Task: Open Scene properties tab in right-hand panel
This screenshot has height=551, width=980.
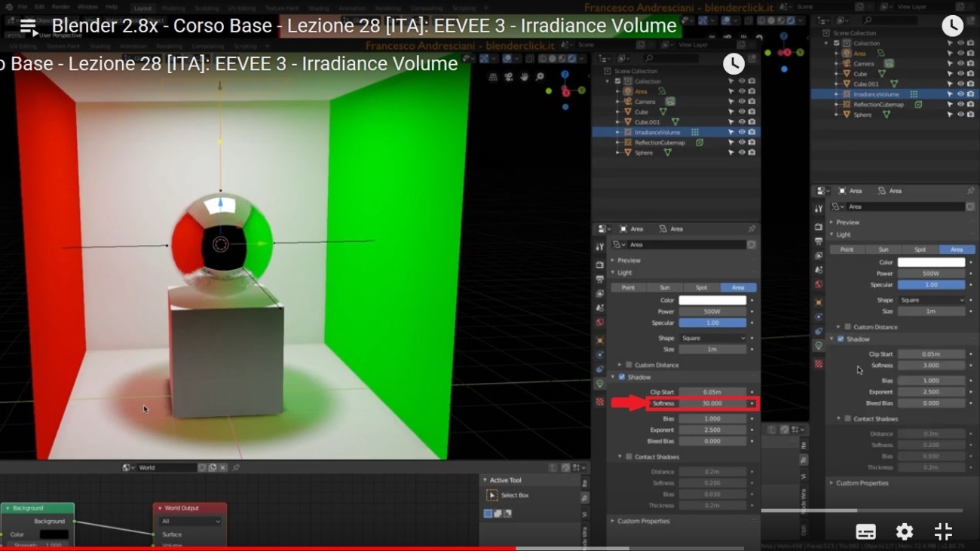Action: tap(819, 270)
